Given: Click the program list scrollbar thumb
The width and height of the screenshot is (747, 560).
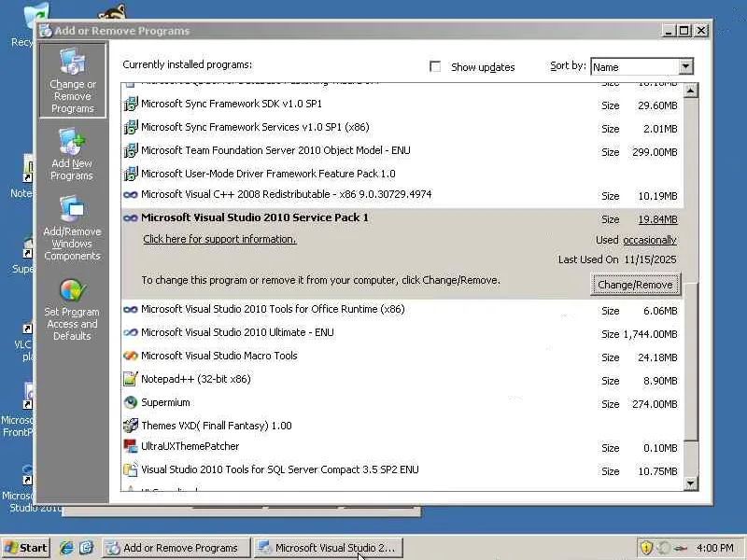Looking at the screenshot, I should click(691, 362).
